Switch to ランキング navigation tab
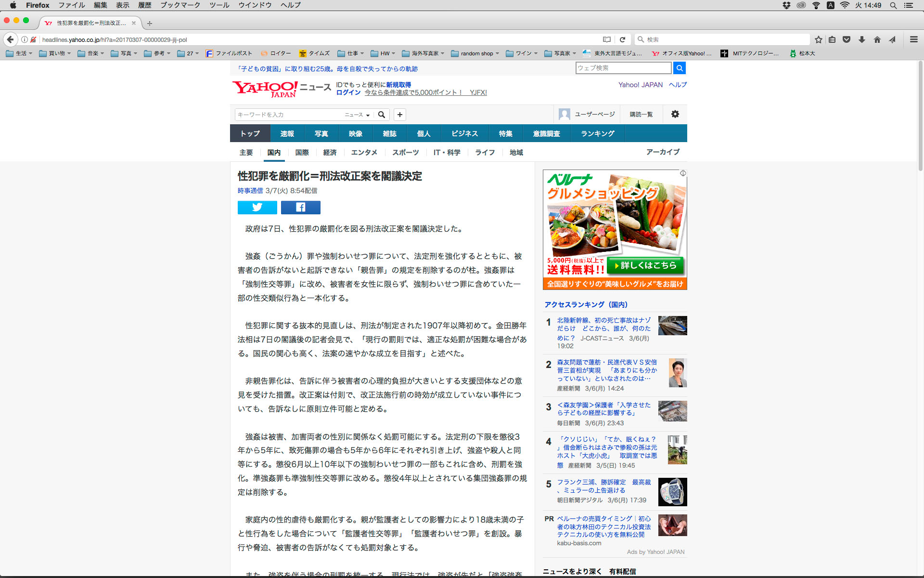Screen dimensions: 924x578 597,133
